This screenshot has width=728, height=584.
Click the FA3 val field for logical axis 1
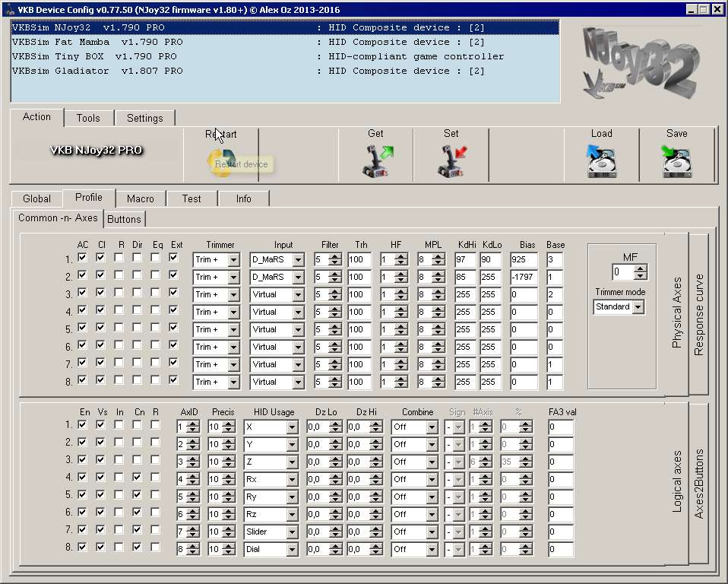(x=561, y=427)
